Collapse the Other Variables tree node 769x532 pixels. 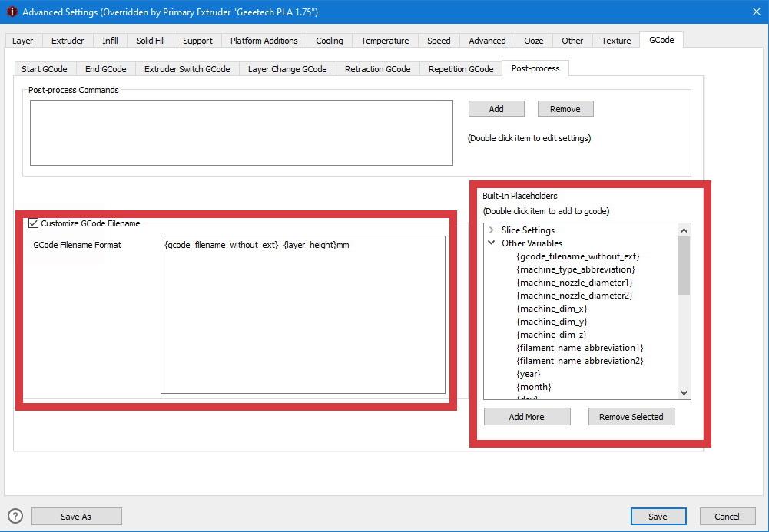pos(492,243)
